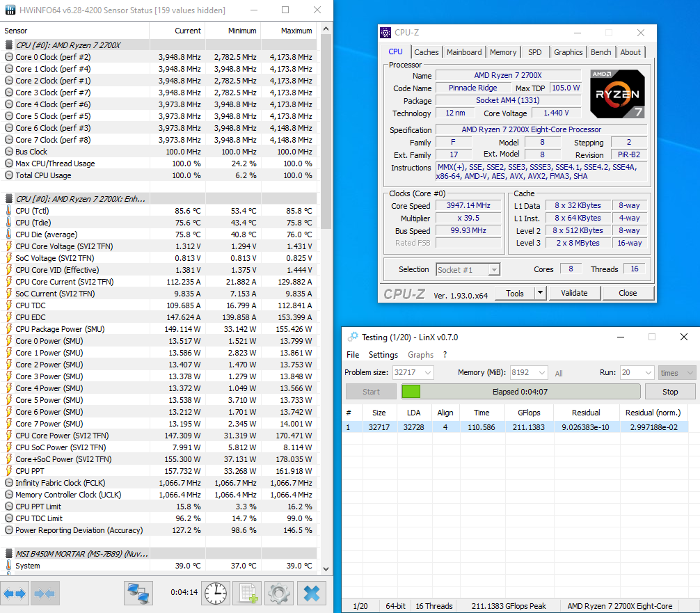This screenshot has height=613, width=700.
Task: Click the AMD Ryzen 7 logo in CPU-Z
Action: pos(617,94)
